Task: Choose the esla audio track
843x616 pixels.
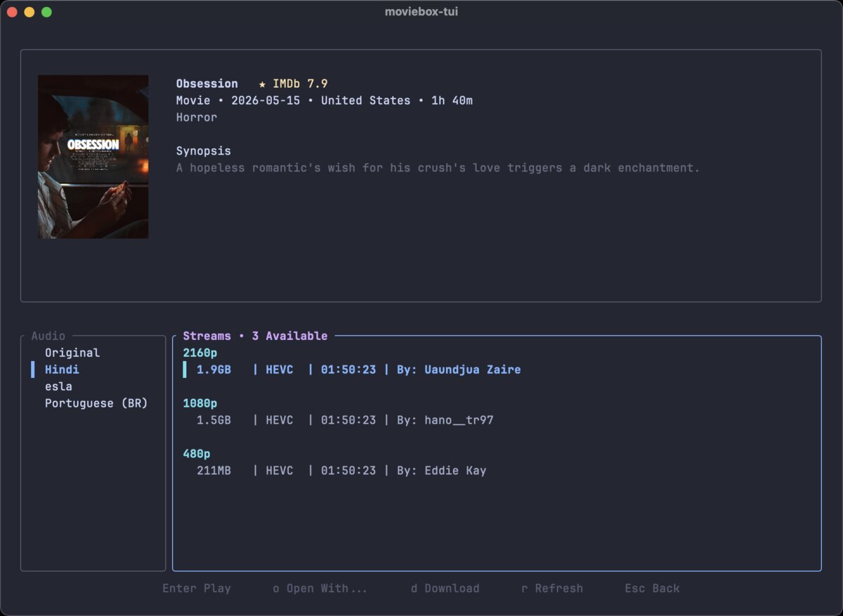Action: point(58,386)
